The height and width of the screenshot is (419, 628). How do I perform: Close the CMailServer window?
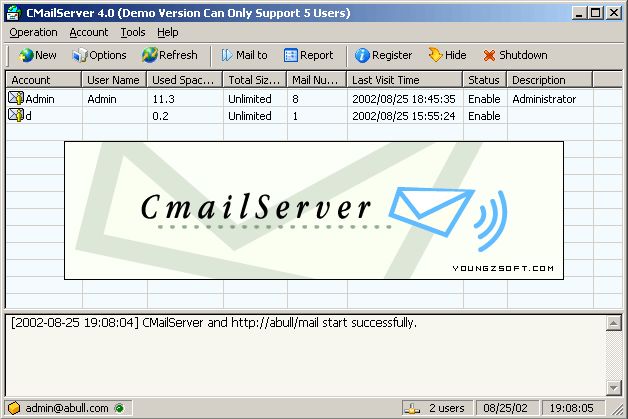pyautogui.click(x=613, y=13)
